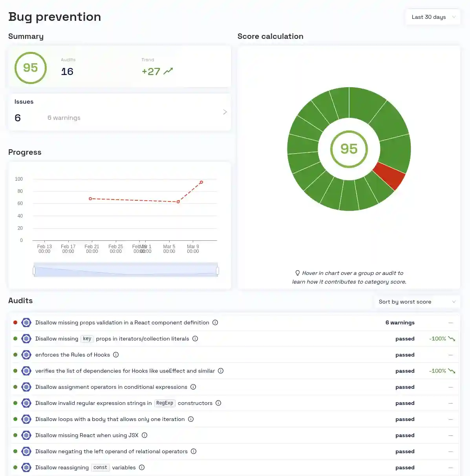This screenshot has width=470, height=476.
Task: Click the right handle of progress range slider
Action: (218, 271)
